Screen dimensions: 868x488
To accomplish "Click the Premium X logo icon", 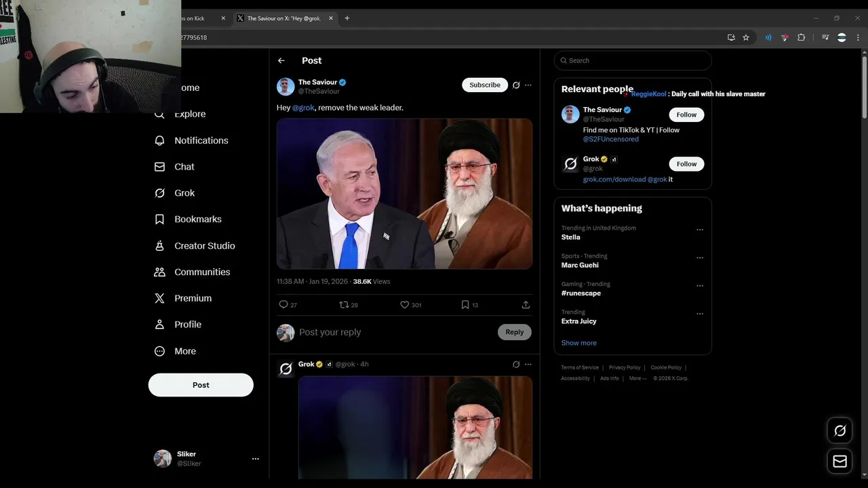I will pyautogui.click(x=159, y=298).
